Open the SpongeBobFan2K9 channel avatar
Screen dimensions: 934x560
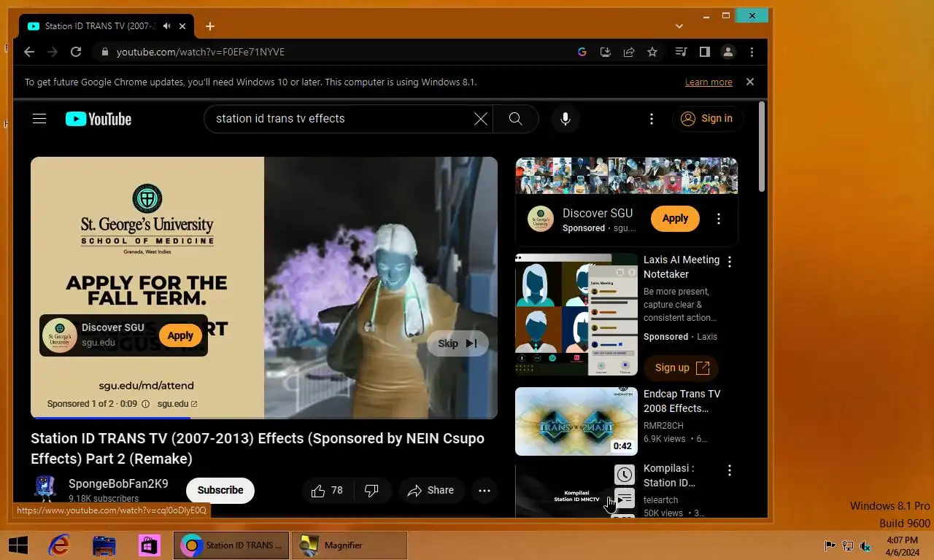point(45,489)
